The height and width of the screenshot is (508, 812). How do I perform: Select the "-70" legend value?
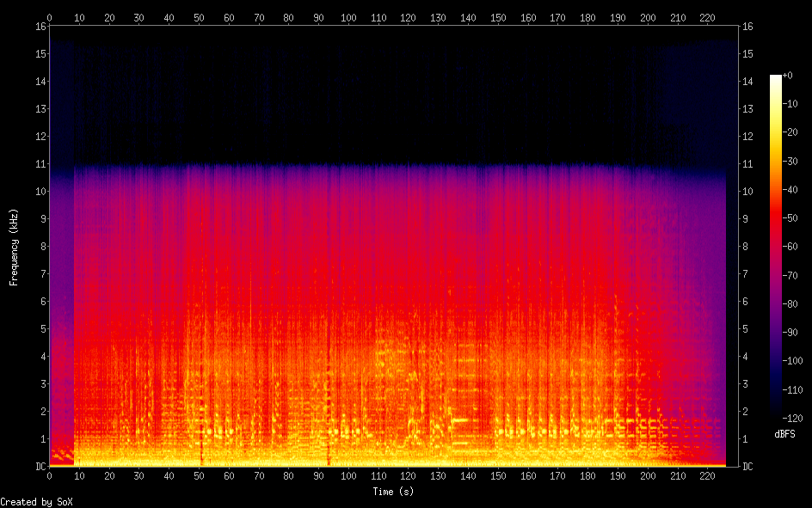coord(790,276)
